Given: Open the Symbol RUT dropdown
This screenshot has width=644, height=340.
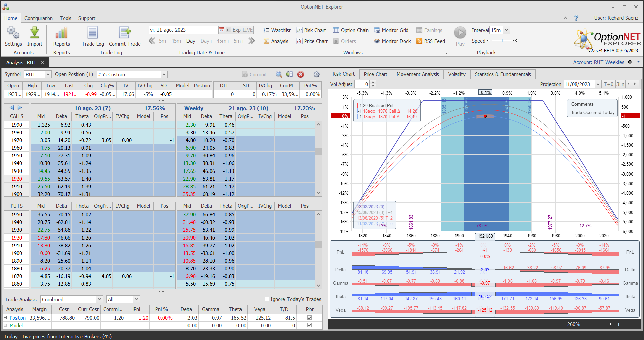Looking at the screenshot, I should point(48,74).
